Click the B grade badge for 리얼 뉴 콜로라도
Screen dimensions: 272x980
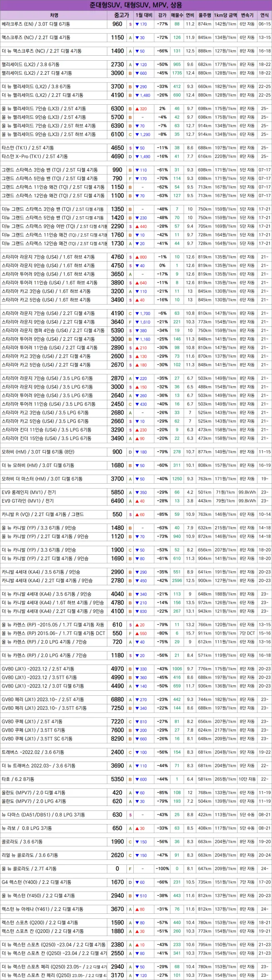131,855
